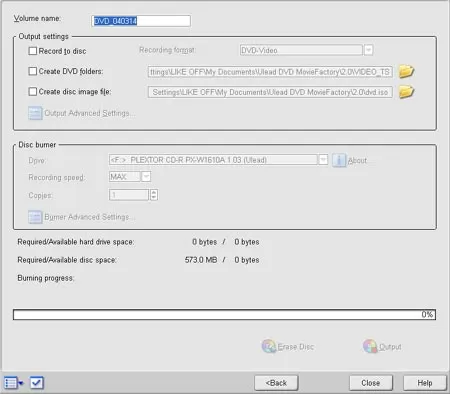This screenshot has height=394, width=450.
Task: Click the Copies spinner arrows
Action: coord(154,195)
